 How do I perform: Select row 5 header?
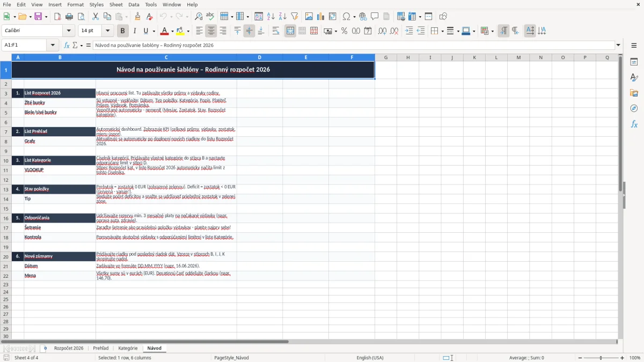tap(6, 113)
